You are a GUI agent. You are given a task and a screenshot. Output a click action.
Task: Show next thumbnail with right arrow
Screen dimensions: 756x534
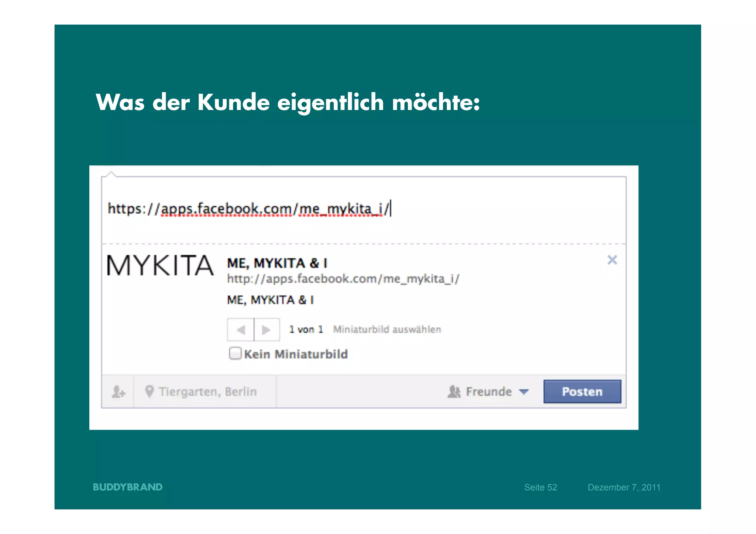pyautogui.click(x=267, y=330)
